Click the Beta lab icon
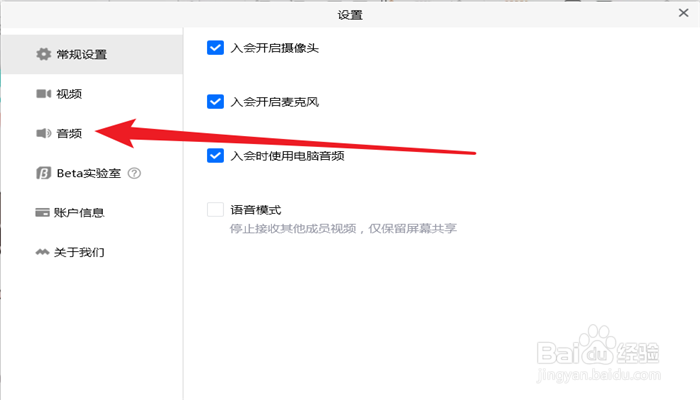This screenshot has height=400, width=700. click(x=43, y=173)
